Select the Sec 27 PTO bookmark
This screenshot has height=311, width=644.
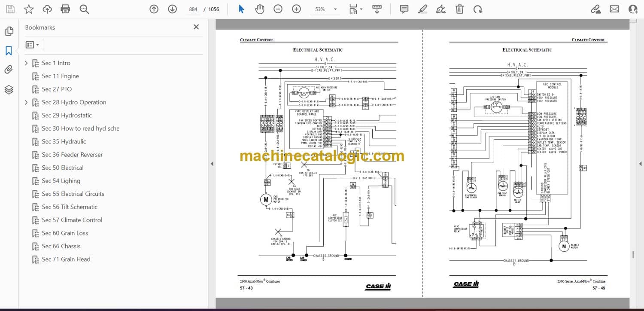click(x=57, y=89)
